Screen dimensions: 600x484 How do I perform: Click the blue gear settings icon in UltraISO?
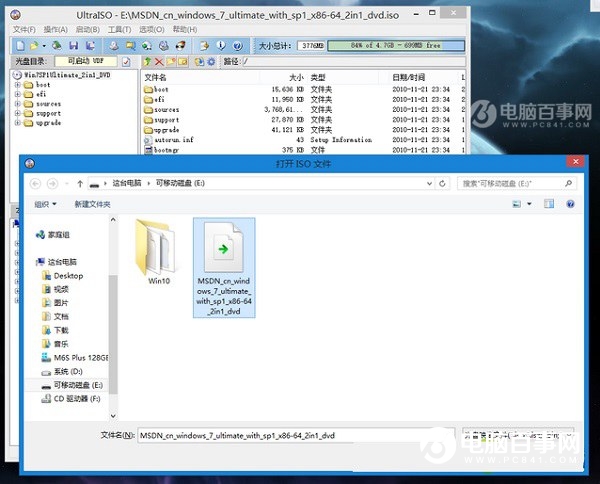click(211, 62)
